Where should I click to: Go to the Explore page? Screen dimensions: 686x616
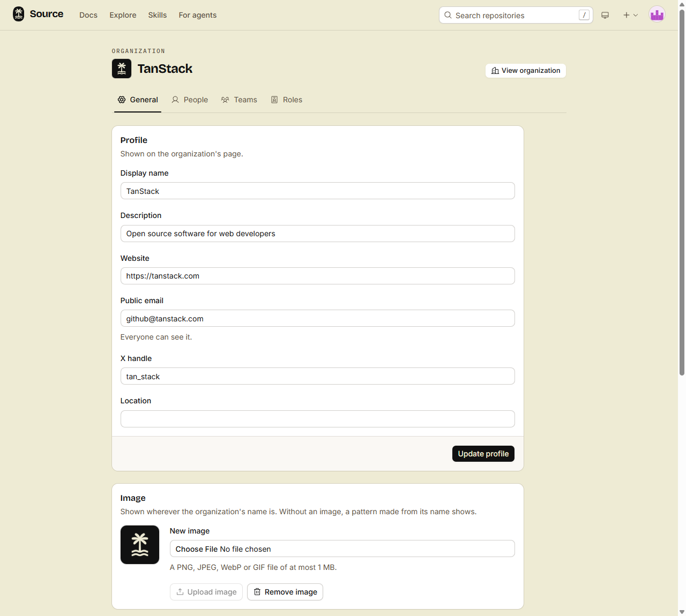[123, 15]
